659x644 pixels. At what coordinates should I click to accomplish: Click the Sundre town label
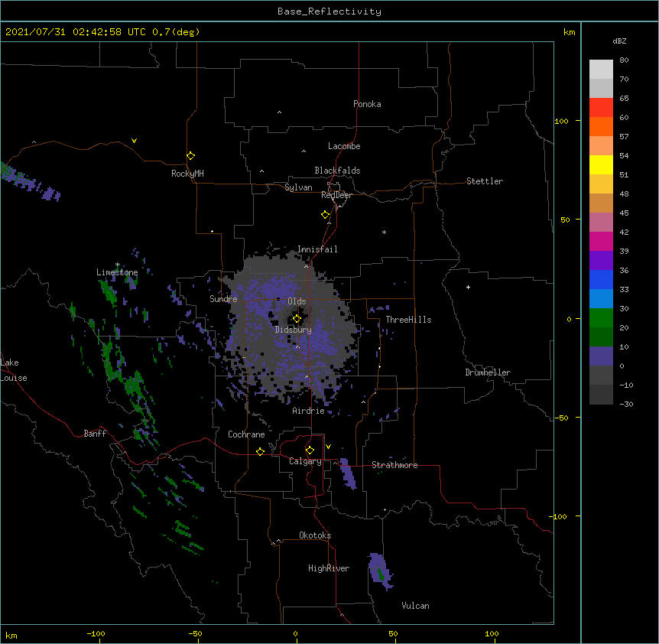(x=223, y=299)
